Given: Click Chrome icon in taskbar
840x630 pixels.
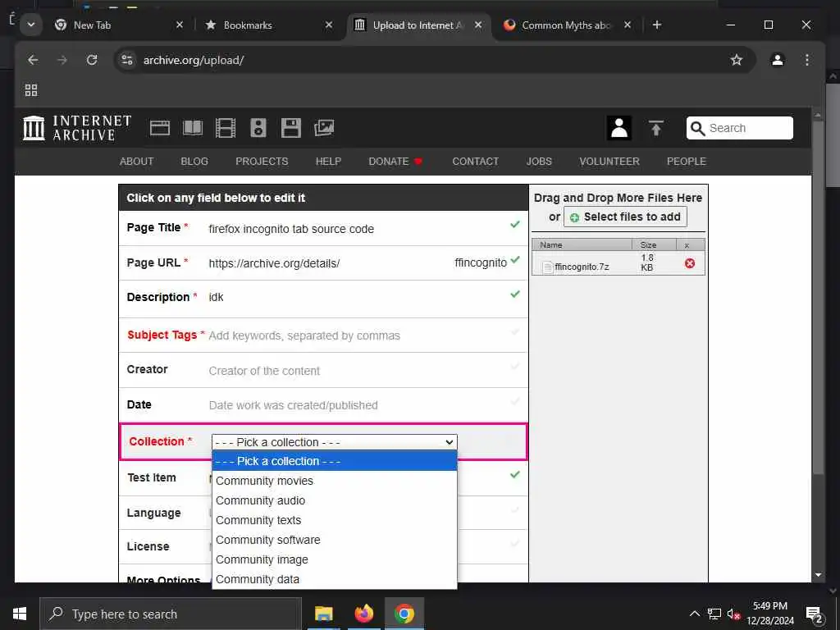Looking at the screenshot, I should pyautogui.click(x=404, y=614).
